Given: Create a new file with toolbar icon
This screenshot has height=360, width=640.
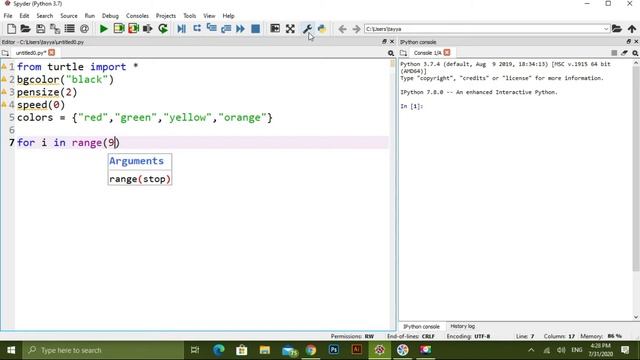Looking at the screenshot, I should [11, 29].
